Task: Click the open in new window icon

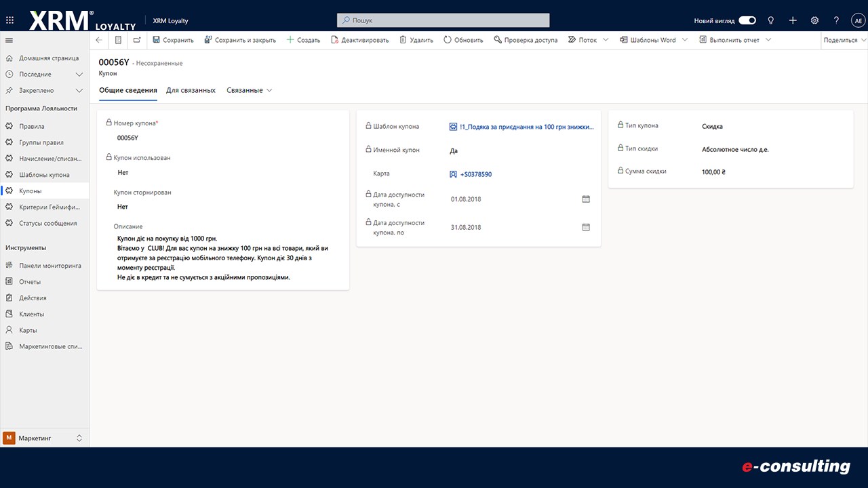Action: point(137,40)
